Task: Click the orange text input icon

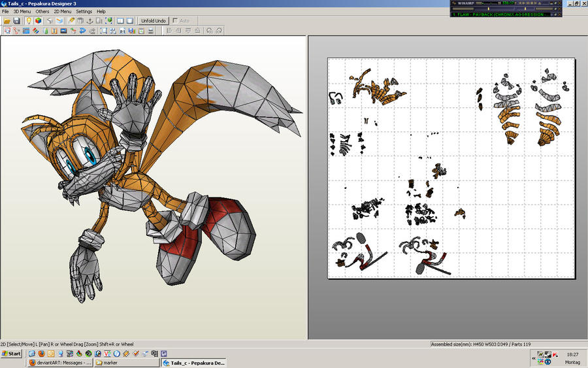Action: 54,31
